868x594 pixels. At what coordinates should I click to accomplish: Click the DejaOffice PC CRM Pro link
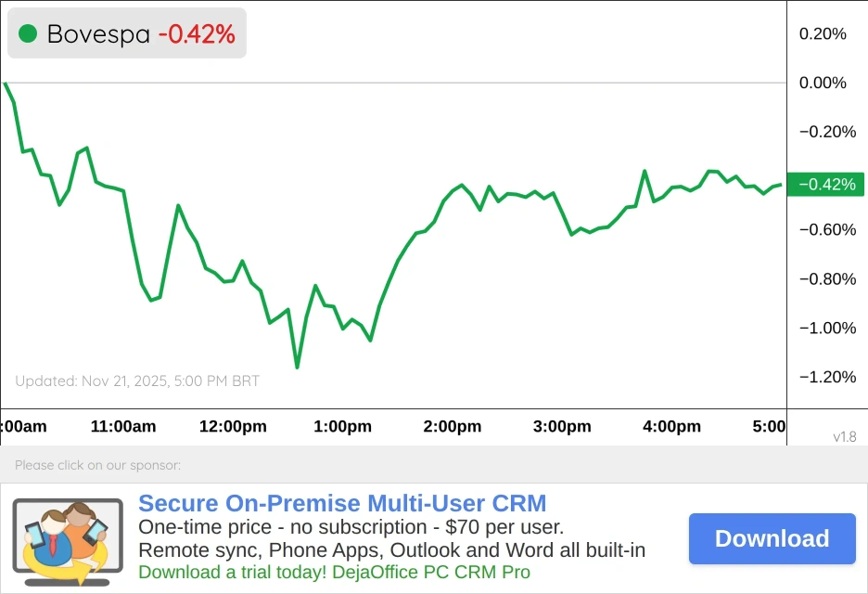click(x=335, y=573)
